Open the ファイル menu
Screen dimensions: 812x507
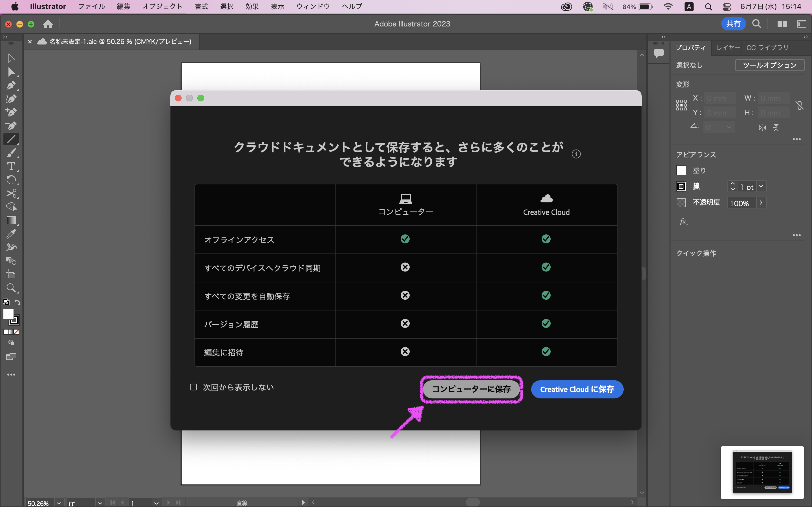(x=91, y=6)
